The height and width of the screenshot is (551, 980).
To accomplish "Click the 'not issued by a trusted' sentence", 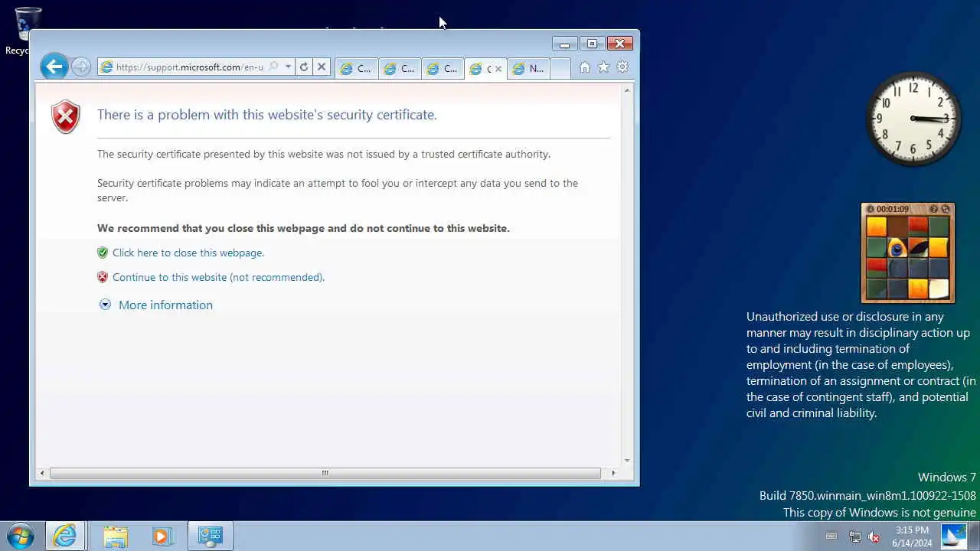I will click(324, 154).
